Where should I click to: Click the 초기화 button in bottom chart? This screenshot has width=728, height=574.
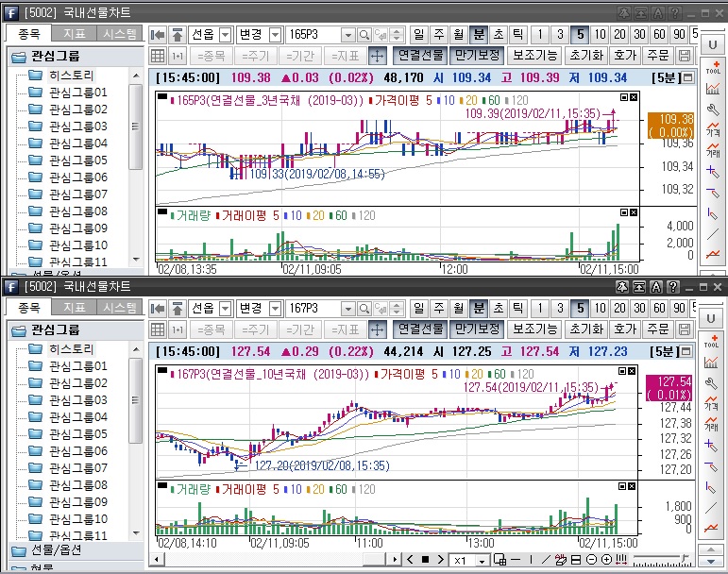585,329
